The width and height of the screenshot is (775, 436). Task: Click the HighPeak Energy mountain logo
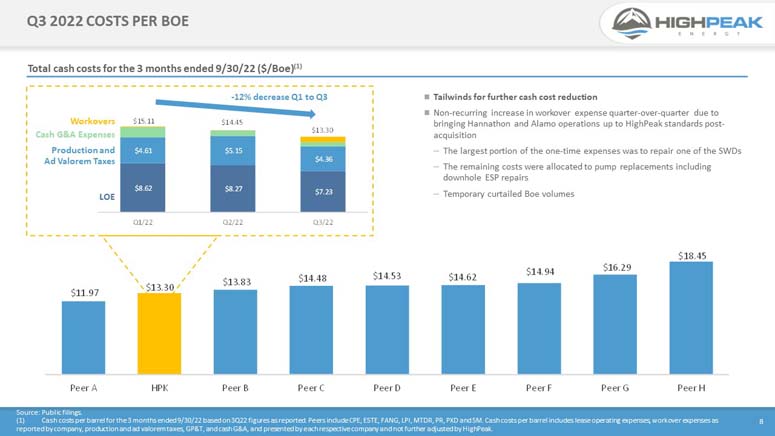[631, 23]
